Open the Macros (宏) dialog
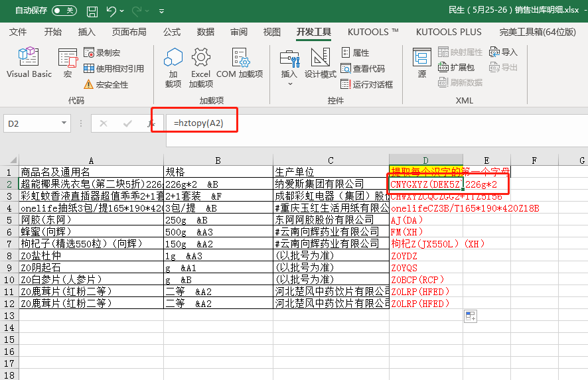Screen dimensions: 588x380 [x=68, y=62]
